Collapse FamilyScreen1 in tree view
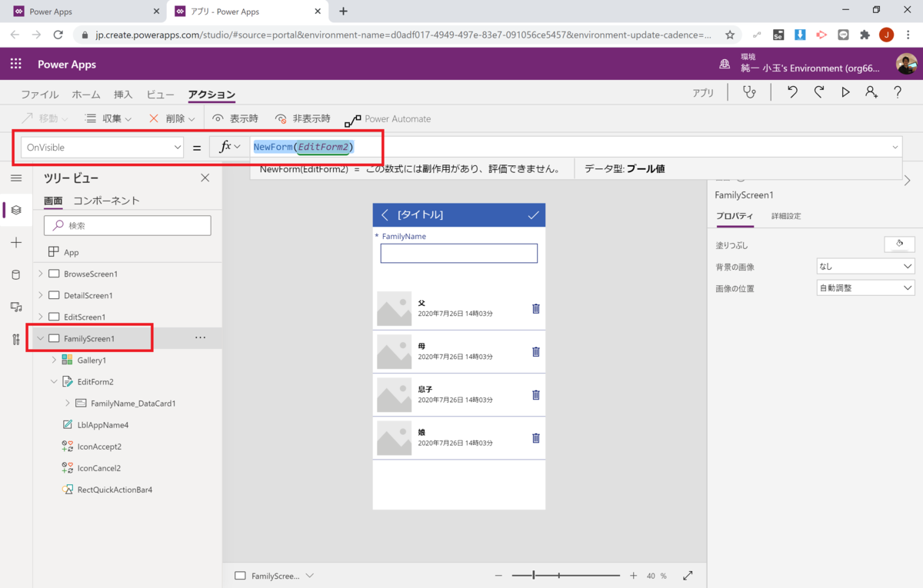This screenshot has height=588, width=923. pyautogui.click(x=40, y=338)
